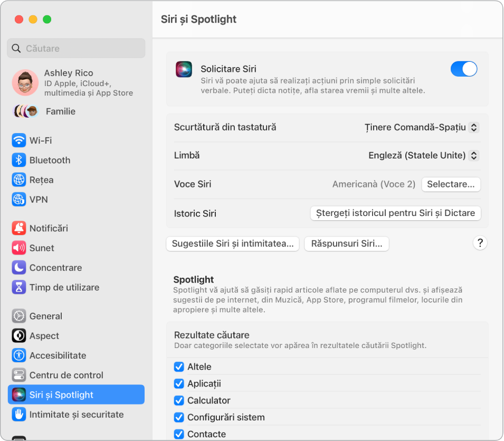
Task: Open Notificări settings icon
Action: click(19, 228)
